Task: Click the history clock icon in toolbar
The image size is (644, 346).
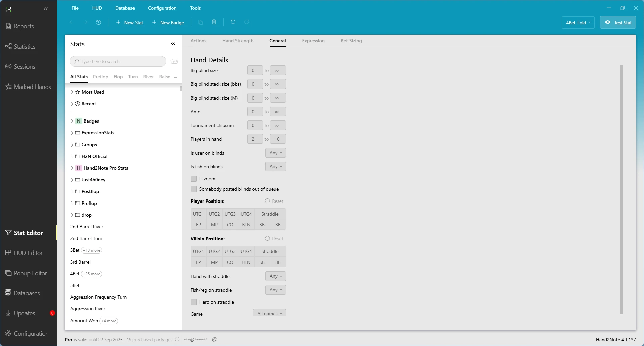Action: pos(98,22)
